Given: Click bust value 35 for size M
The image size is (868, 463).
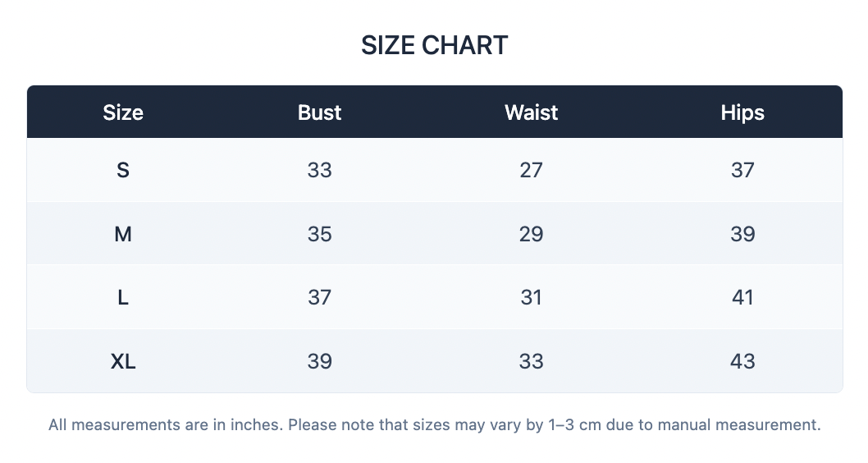Looking at the screenshot, I should [x=319, y=234].
